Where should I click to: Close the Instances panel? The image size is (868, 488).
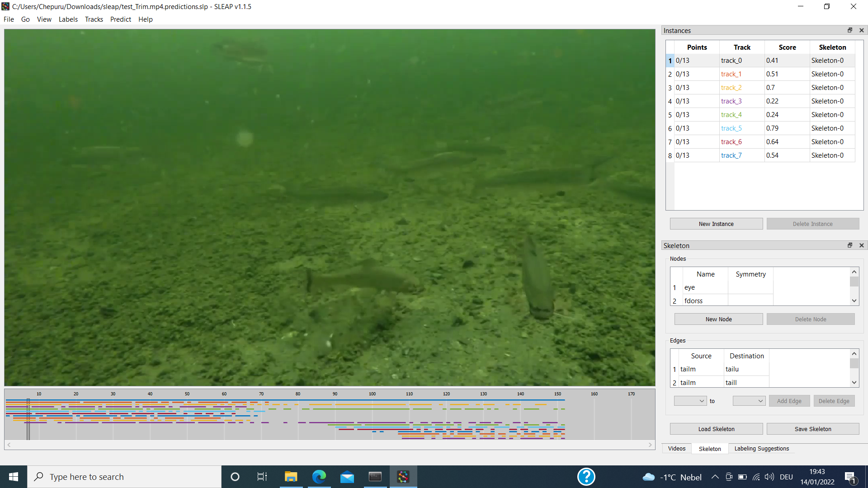pos(861,30)
